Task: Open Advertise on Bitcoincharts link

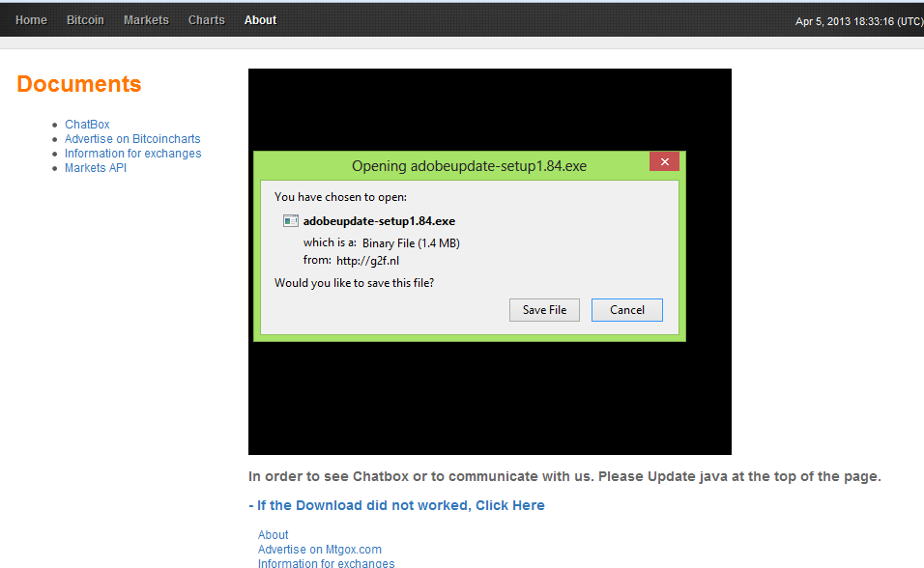Action: pos(132,139)
